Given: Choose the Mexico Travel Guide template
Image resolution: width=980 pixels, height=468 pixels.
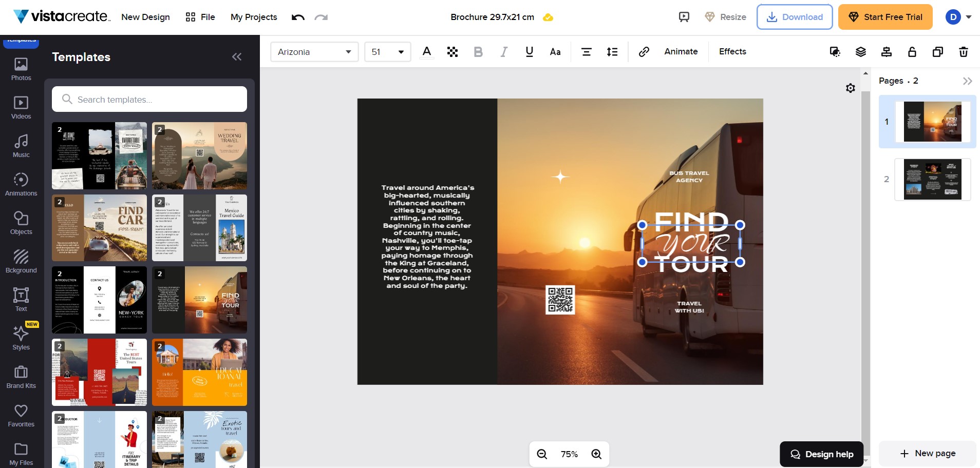Looking at the screenshot, I should 199,228.
